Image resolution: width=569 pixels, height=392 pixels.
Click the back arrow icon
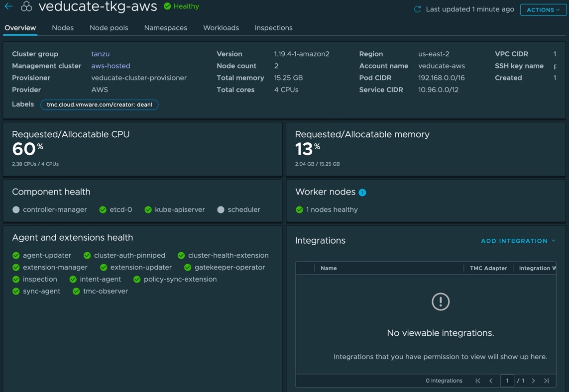point(8,6)
